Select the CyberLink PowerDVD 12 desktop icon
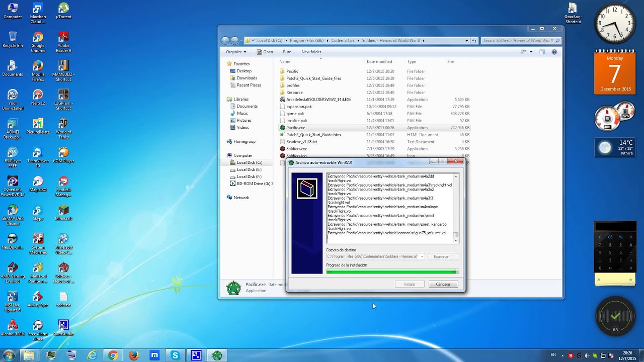Screen dimensions: 644x362 pyautogui.click(x=13, y=187)
